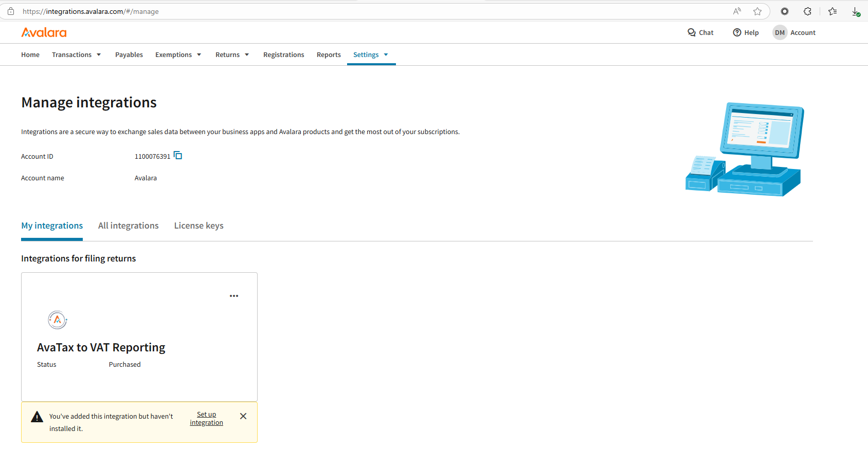Click the Chat button label

(x=706, y=32)
